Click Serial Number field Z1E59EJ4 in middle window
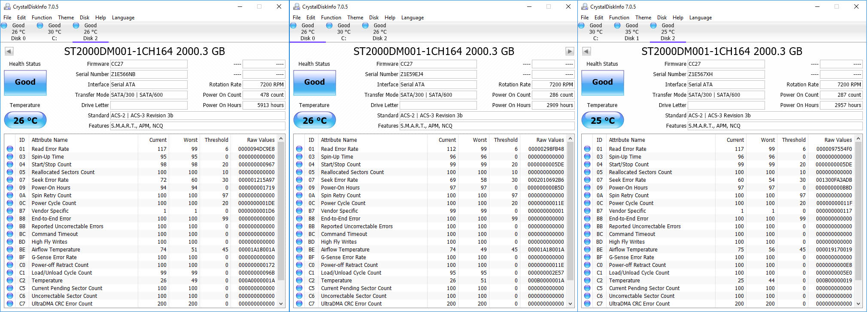The height and width of the screenshot is (312, 868). 438,74
